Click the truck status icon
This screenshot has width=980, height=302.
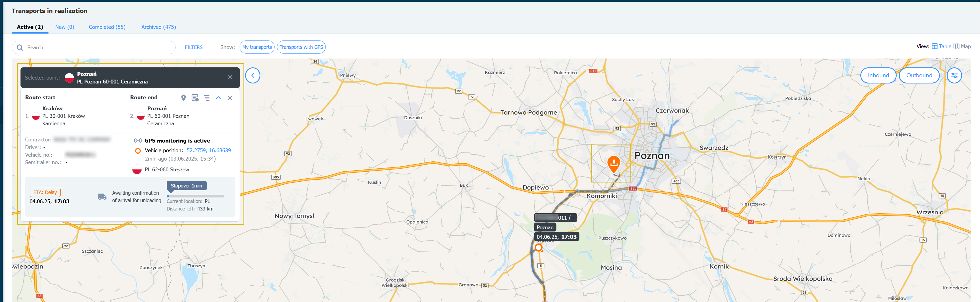click(102, 197)
